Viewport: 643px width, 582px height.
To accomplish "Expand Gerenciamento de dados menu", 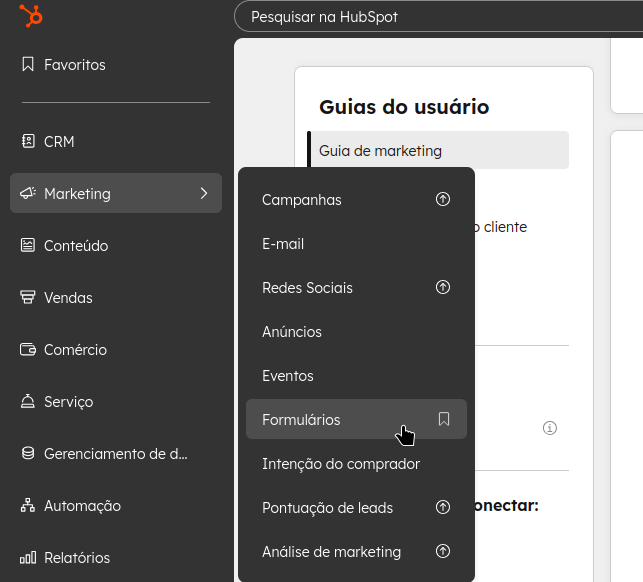I will click(x=115, y=454).
